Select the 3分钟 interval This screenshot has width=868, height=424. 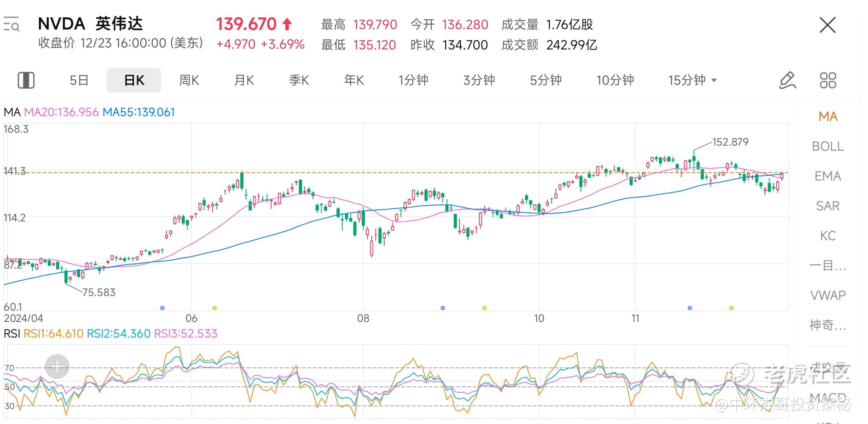pos(479,80)
